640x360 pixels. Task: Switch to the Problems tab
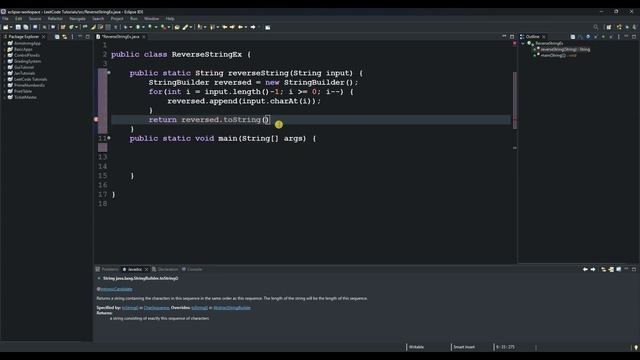(107, 269)
